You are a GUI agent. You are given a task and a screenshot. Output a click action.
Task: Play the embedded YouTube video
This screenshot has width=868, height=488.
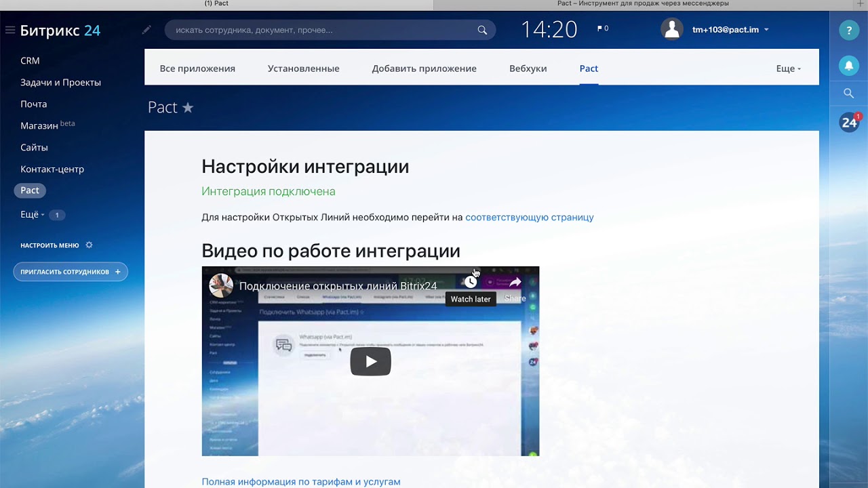[x=370, y=361]
